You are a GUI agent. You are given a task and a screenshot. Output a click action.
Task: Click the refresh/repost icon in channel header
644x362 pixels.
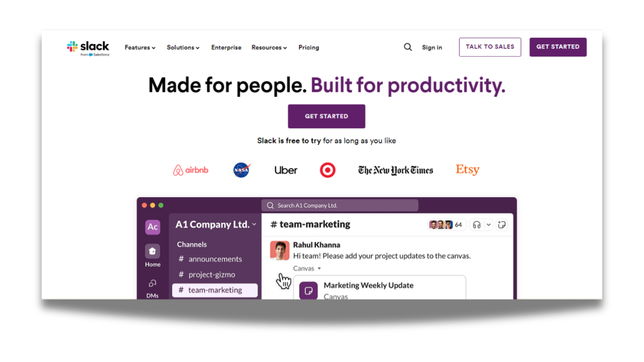(x=501, y=225)
